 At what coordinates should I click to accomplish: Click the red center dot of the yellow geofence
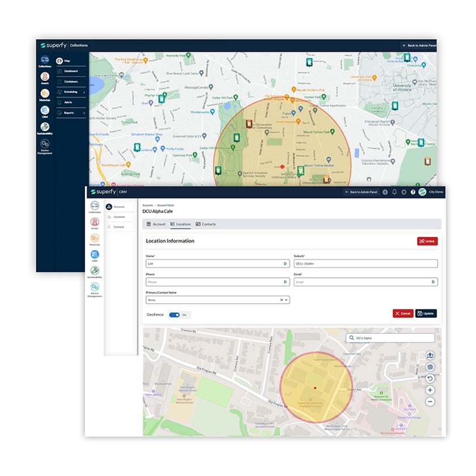(x=315, y=388)
